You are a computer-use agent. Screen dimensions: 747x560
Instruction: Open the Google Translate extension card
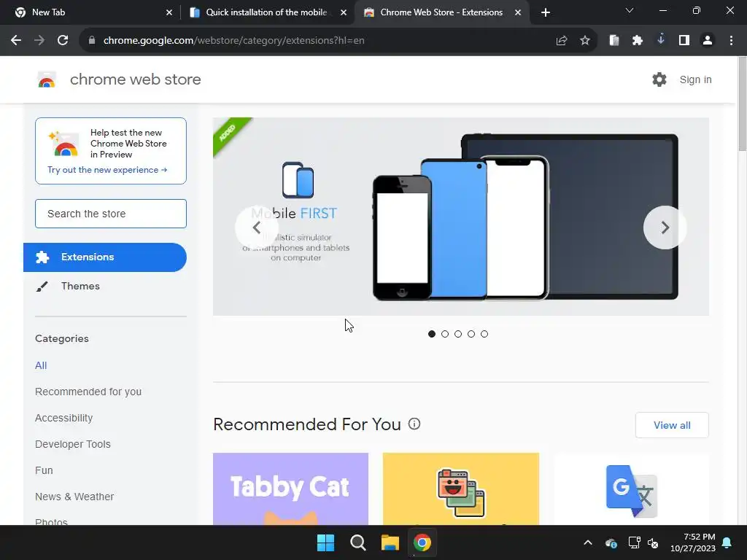click(631, 489)
